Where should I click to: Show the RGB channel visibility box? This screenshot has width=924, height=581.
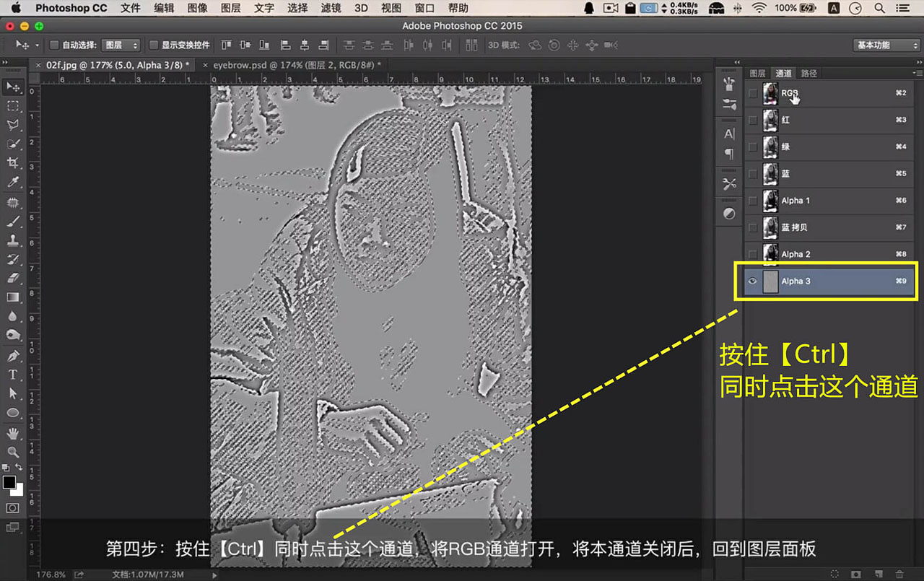(x=753, y=93)
